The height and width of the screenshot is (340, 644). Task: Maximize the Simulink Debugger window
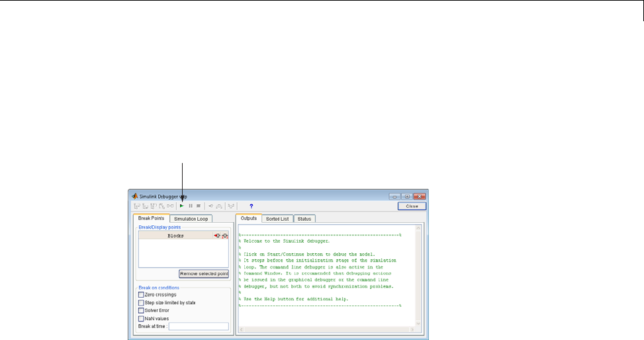coord(406,197)
